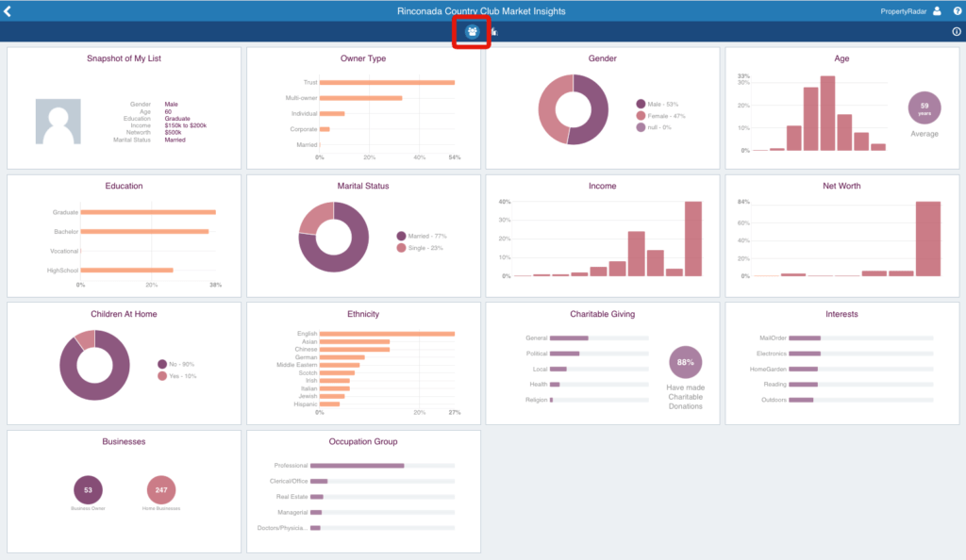Click the Professional bar in Occupation Group
Screen dimensions: 966x560
pos(382,465)
